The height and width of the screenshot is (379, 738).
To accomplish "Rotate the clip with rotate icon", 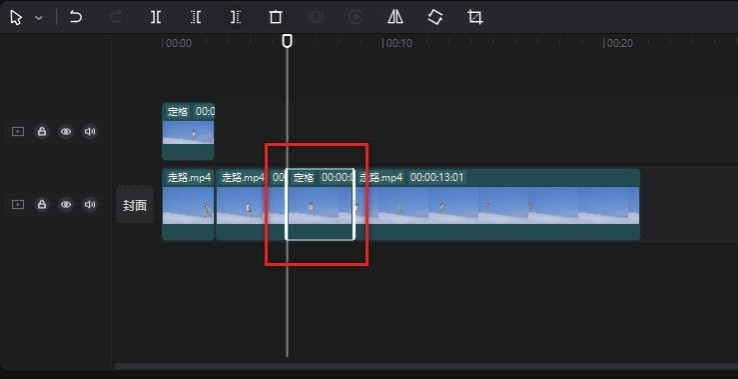I will 435,17.
